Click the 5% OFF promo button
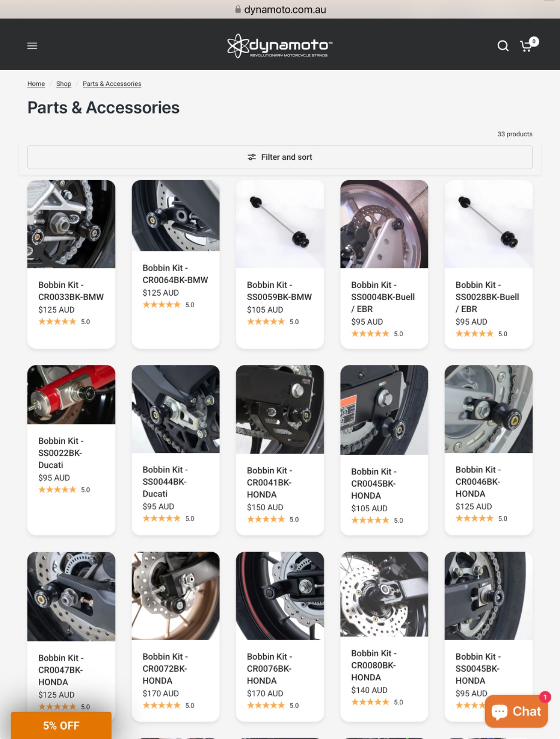560x739 pixels. tap(61, 725)
